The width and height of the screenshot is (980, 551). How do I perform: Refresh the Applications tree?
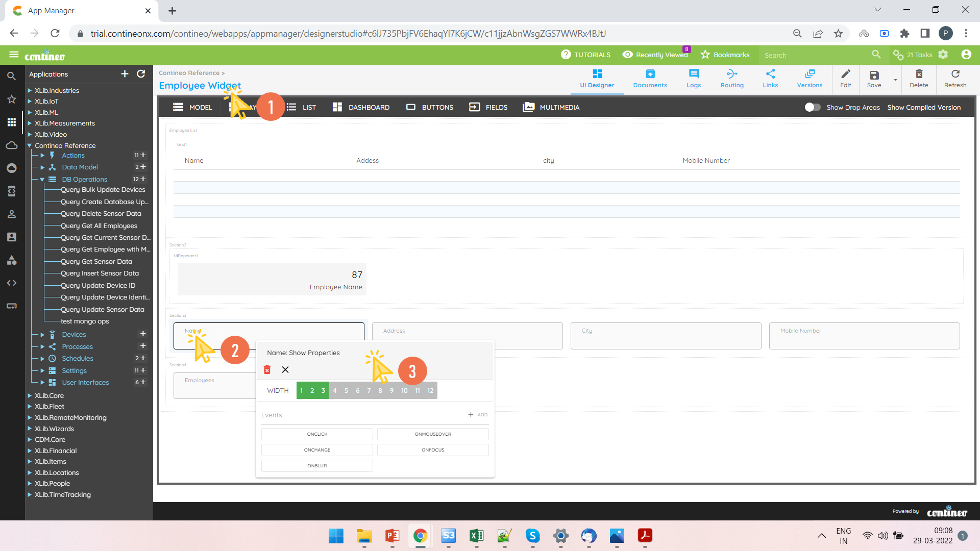[x=141, y=74]
